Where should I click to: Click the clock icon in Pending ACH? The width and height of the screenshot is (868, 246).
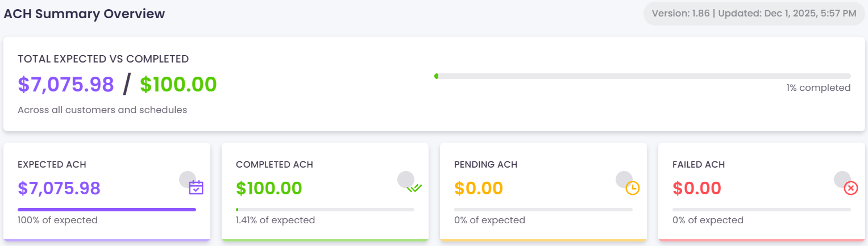pos(633,188)
